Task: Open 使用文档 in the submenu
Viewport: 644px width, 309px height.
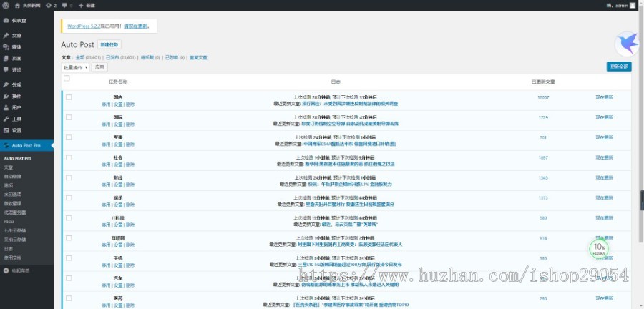Action: [13, 257]
